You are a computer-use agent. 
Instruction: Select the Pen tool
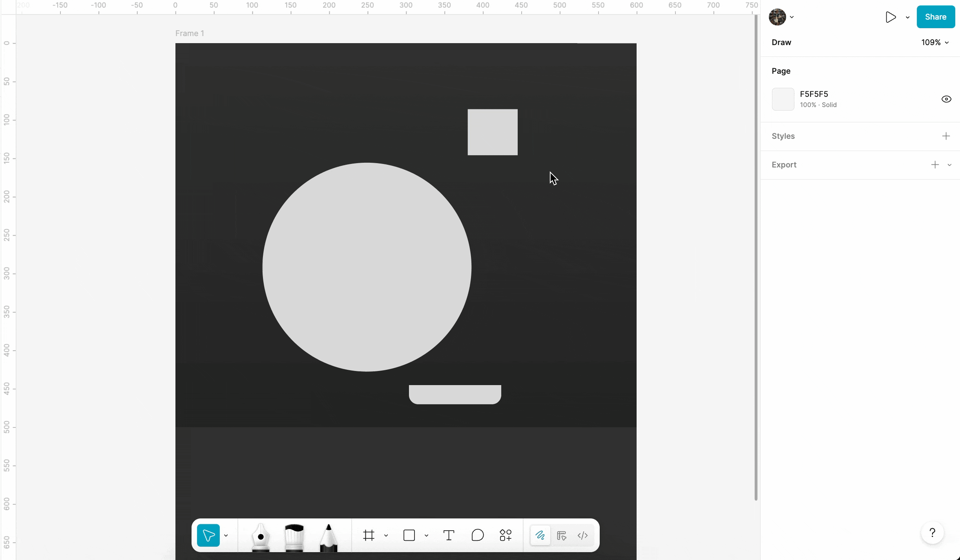pyautogui.click(x=260, y=535)
